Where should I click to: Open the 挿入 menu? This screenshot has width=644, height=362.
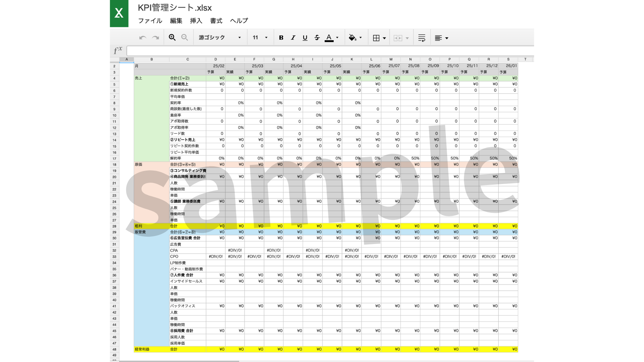pos(196,21)
